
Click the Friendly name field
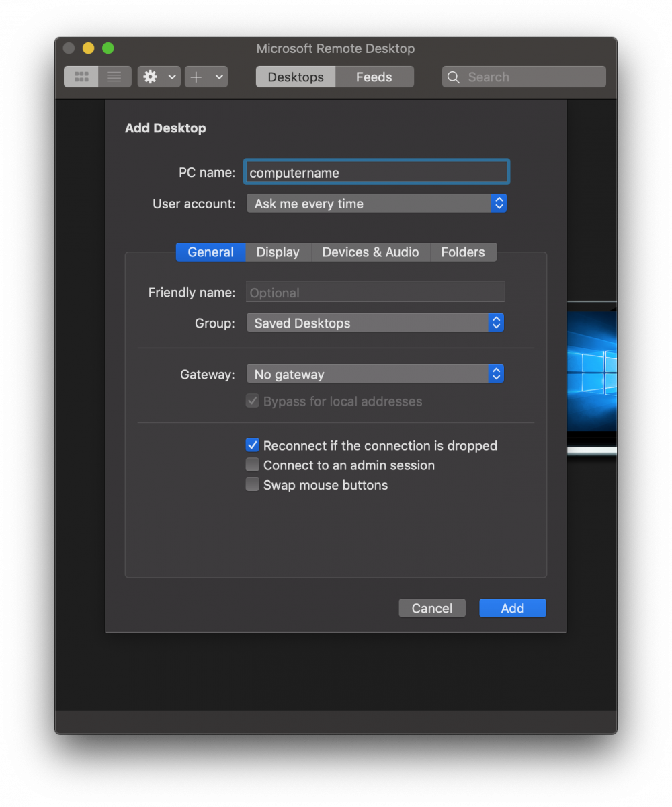click(x=375, y=292)
